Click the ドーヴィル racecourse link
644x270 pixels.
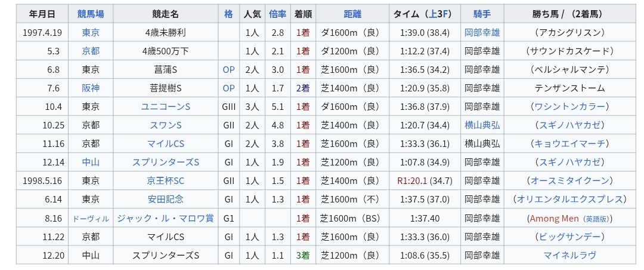pyautogui.click(x=91, y=218)
